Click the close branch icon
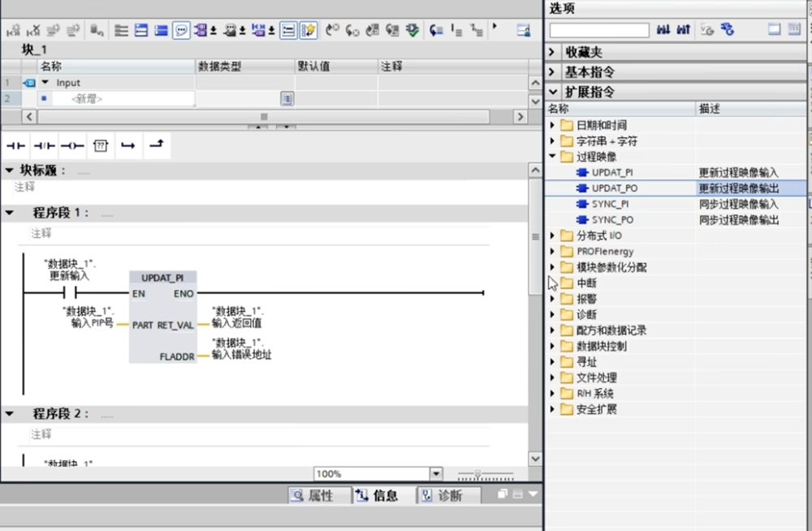The width and height of the screenshot is (812, 531). (156, 145)
